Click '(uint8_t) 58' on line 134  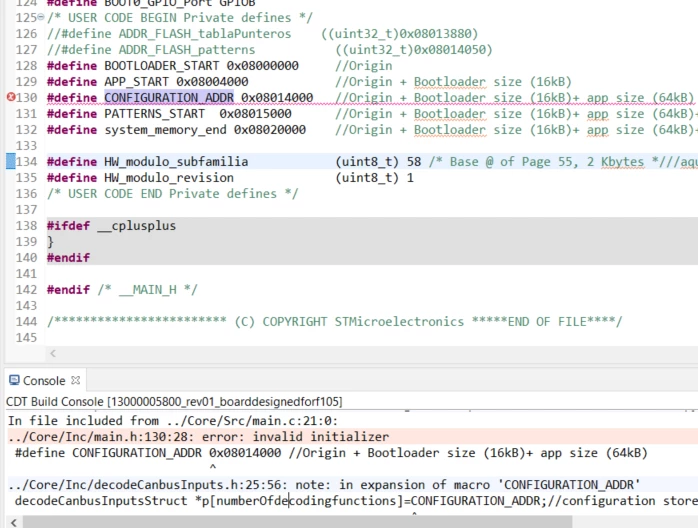(x=378, y=162)
